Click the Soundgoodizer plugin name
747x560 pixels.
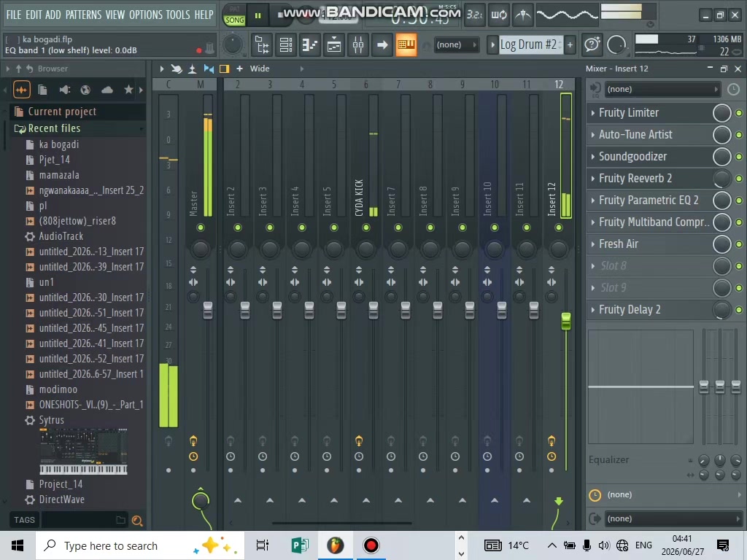pyautogui.click(x=632, y=157)
